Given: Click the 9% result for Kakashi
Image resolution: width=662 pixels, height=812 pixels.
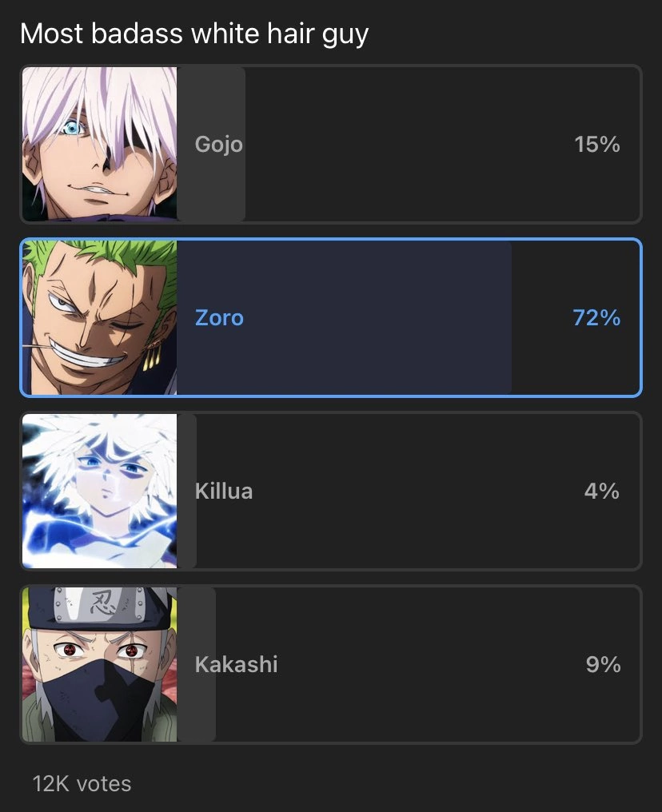Looking at the screenshot, I should click(x=603, y=664).
